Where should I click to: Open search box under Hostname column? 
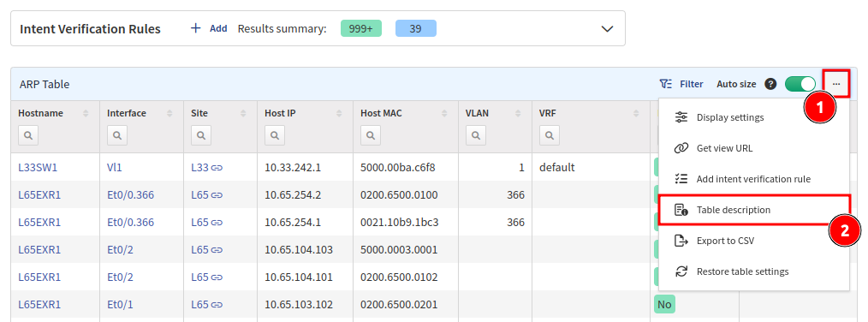(x=27, y=135)
